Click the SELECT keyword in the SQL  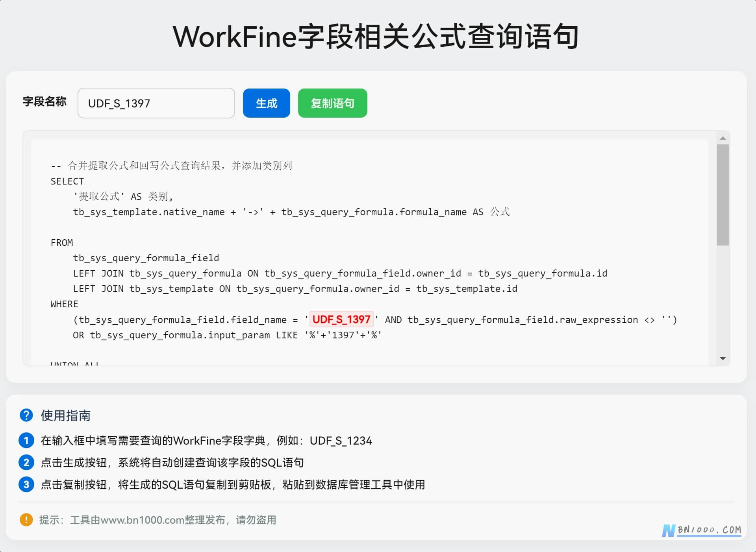click(67, 181)
